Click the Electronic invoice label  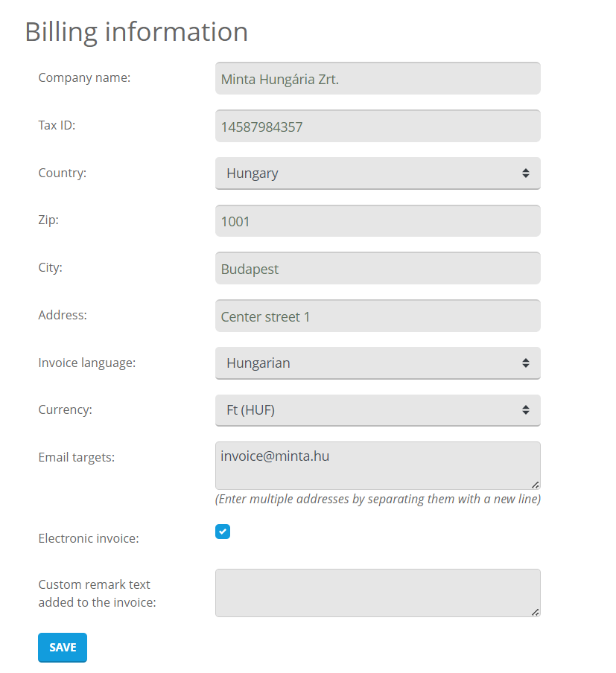click(89, 538)
